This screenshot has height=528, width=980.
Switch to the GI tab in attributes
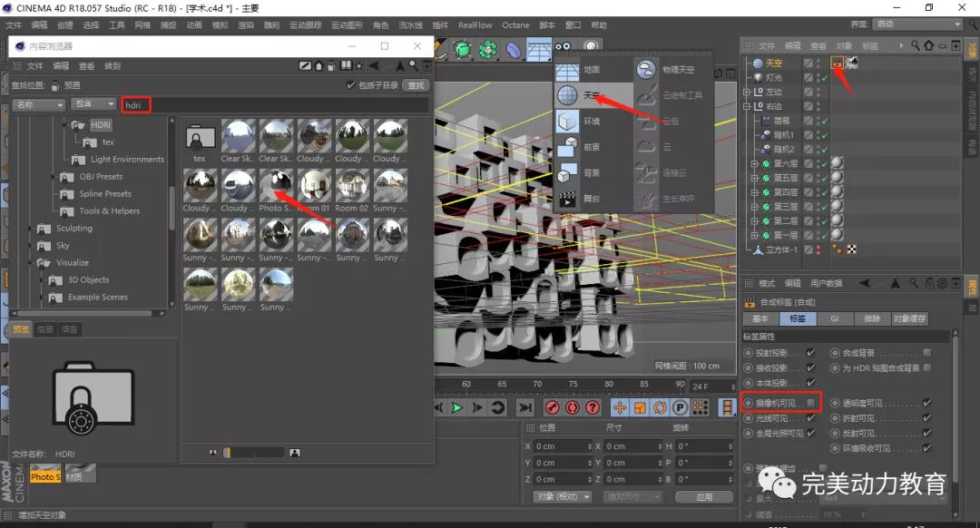click(x=835, y=319)
